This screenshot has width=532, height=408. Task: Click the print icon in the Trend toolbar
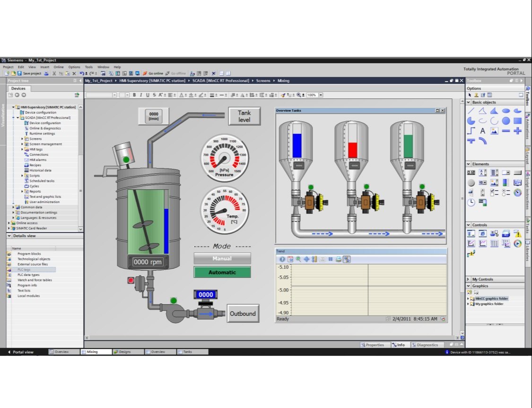point(339,259)
